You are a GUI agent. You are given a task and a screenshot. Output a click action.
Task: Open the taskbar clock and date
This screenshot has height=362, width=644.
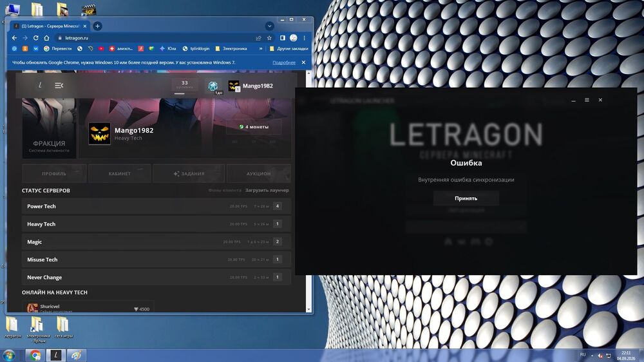point(625,356)
